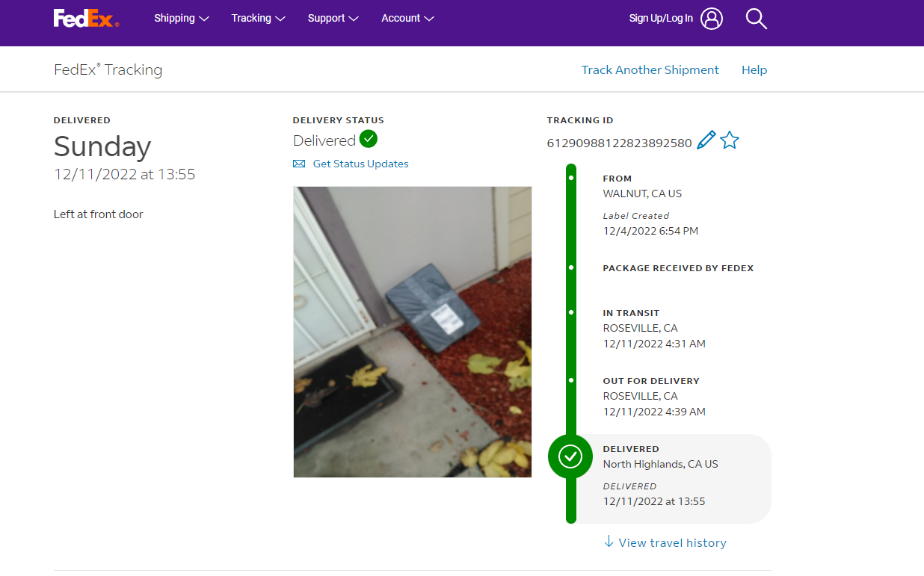Screen dimensions: 924x576
Task: Edit tracking ID nickname with pencil icon
Action: (x=706, y=140)
